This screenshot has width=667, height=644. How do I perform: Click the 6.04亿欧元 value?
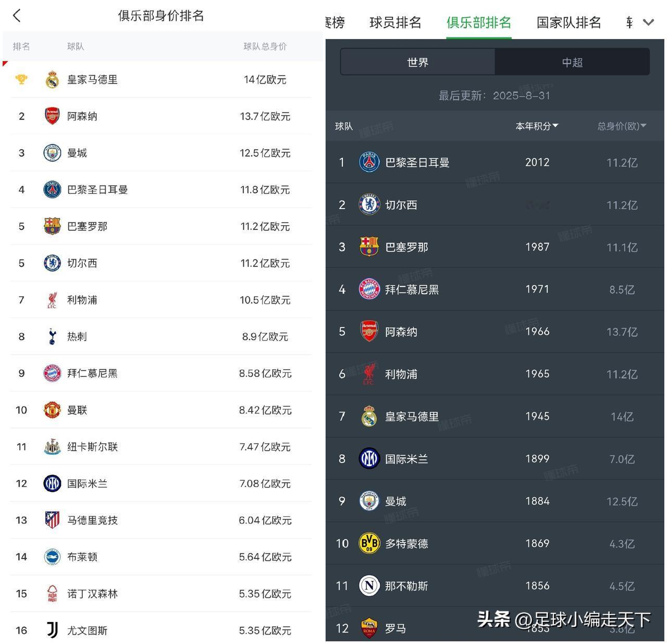tap(265, 520)
